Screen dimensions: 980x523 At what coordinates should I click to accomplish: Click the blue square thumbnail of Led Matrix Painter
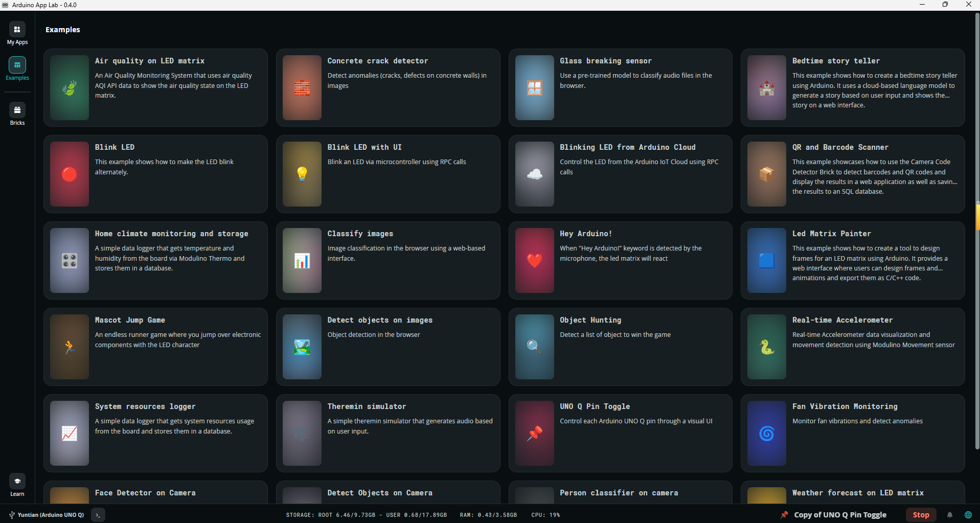pos(767,260)
